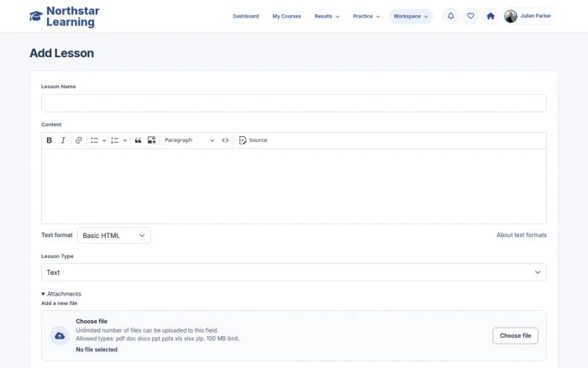
Task: Open the Workspace menu
Action: point(411,17)
